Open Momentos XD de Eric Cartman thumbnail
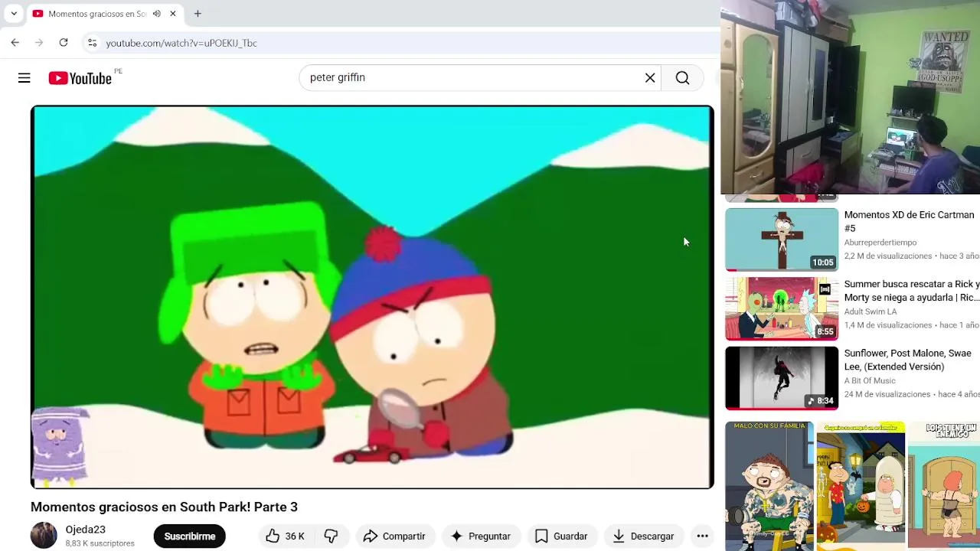This screenshot has height=551, width=980. coord(782,240)
